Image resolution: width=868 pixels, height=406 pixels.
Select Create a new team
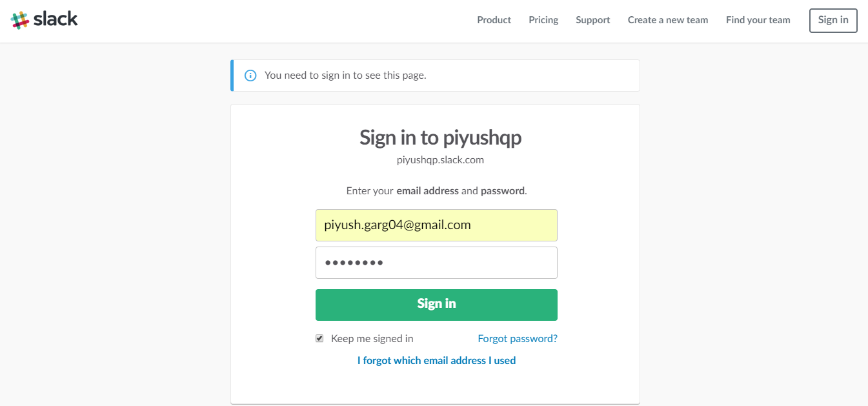pos(668,20)
